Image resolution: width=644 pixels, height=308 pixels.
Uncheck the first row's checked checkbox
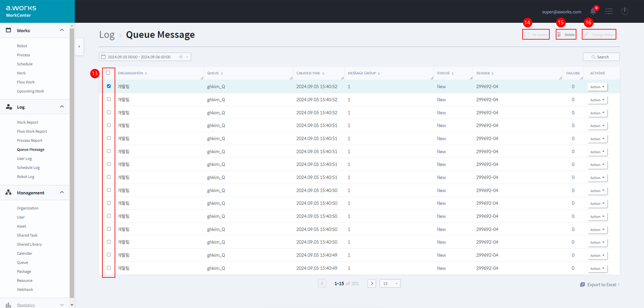pyautogui.click(x=109, y=86)
